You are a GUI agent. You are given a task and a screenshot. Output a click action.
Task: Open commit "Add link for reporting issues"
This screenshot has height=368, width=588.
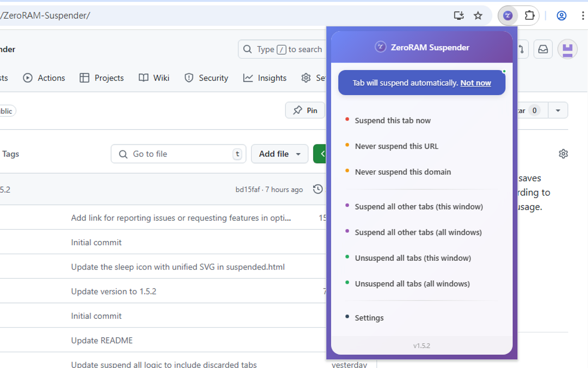pos(181,218)
